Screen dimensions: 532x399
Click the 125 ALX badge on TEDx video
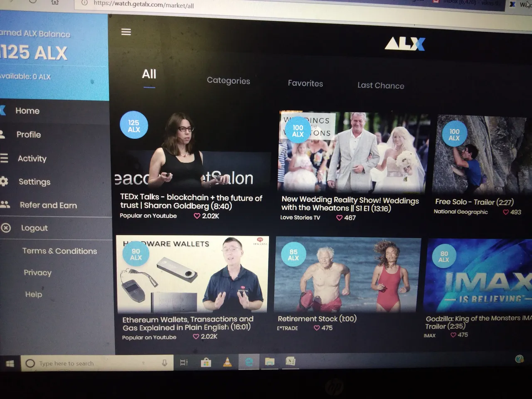(x=134, y=126)
